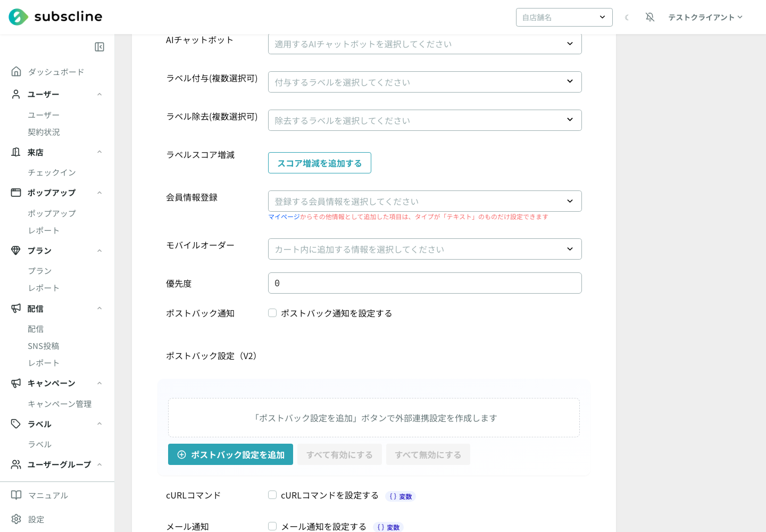Click the ポップアップ window icon
Viewport: 766px width, 532px height.
[x=16, y=193]
